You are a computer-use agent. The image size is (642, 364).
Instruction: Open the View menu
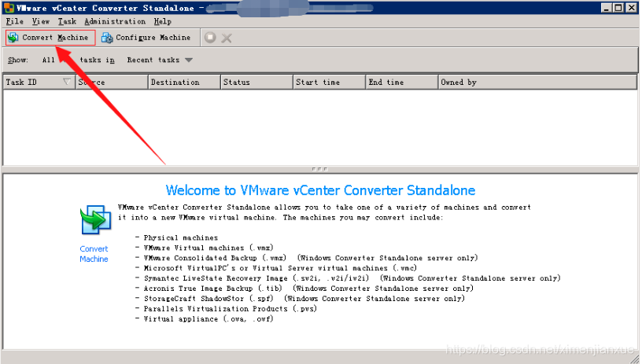41,21
